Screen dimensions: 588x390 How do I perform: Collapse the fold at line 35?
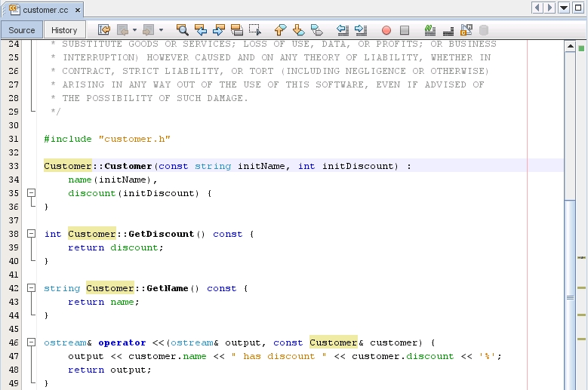(x=32, y=193)
